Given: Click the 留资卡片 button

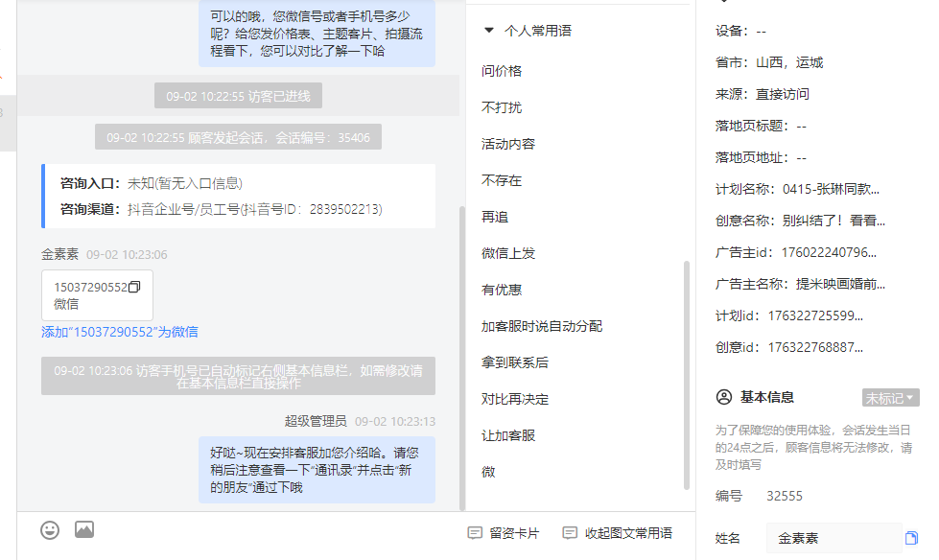Looking at the screenshot, I should pos(504,533).
